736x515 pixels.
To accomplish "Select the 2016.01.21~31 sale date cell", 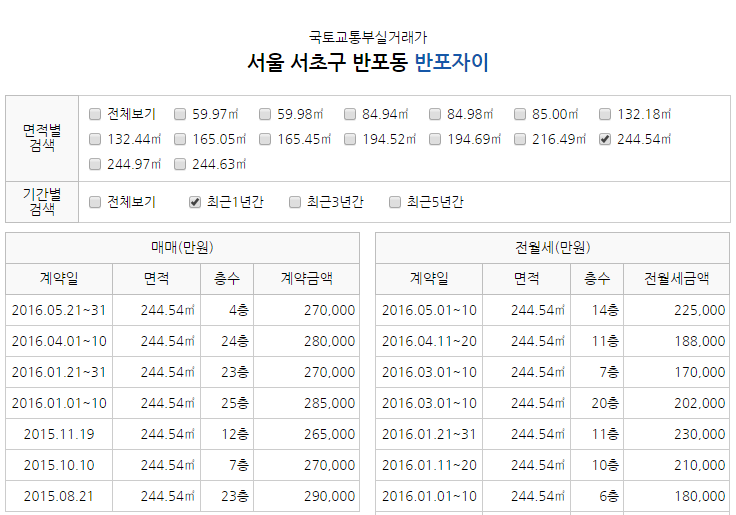I will [x=59, y=372].
